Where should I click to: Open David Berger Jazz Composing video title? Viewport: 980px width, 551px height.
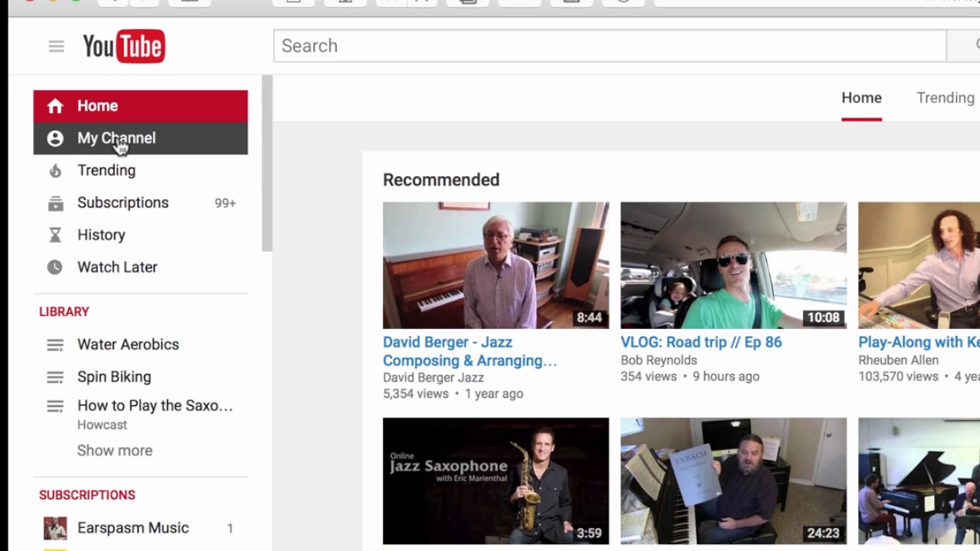pyautogui.click(x=469, y=351)
